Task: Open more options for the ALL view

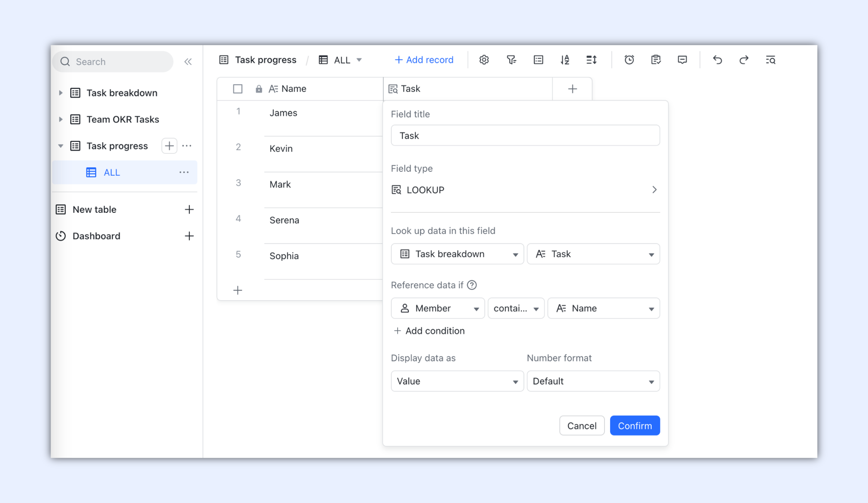Action: [x=184, y=172]
